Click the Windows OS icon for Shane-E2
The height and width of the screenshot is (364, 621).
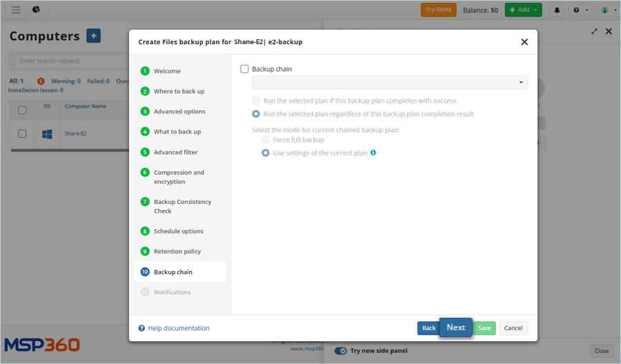coord(47,134)
